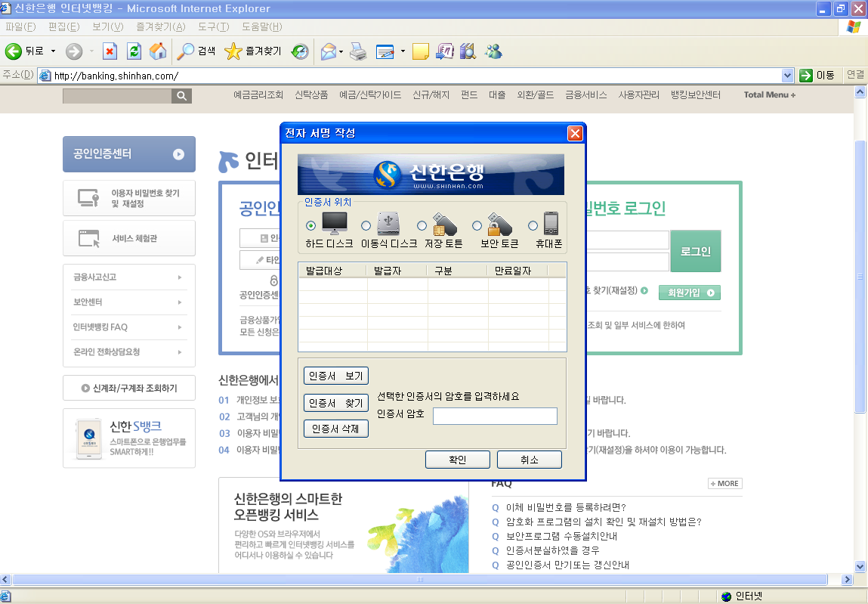Click the page vertical scrollbar thumb
The height and width of the screenshot is (604, 868).
(x=860, y=277)
